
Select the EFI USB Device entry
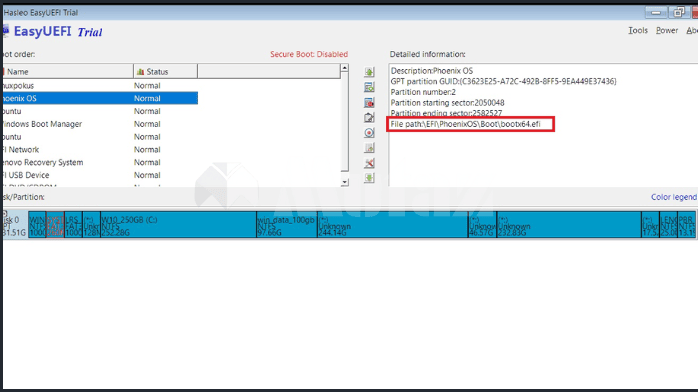click(100, 175)
